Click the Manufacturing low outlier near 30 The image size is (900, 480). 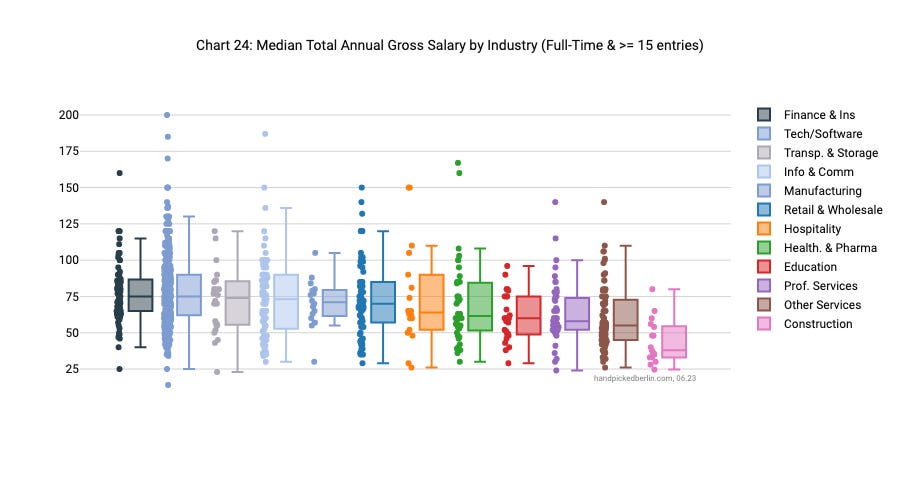click(314, 362)
